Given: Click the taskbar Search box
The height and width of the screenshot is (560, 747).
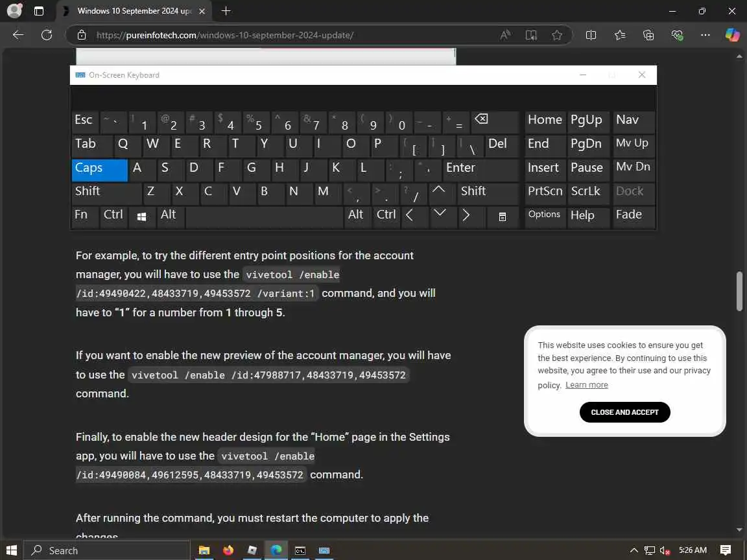Looking at the screenshot, I should click(x=107, y=550).
